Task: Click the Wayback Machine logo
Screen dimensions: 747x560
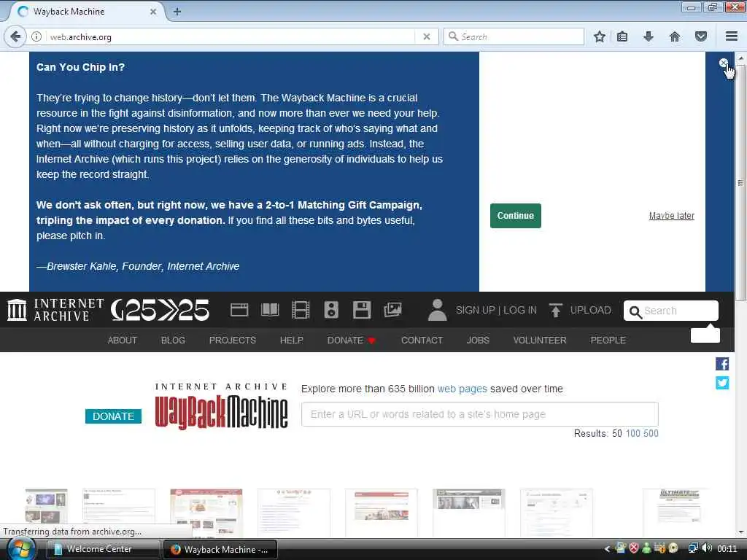Action: tap(221, 406)
